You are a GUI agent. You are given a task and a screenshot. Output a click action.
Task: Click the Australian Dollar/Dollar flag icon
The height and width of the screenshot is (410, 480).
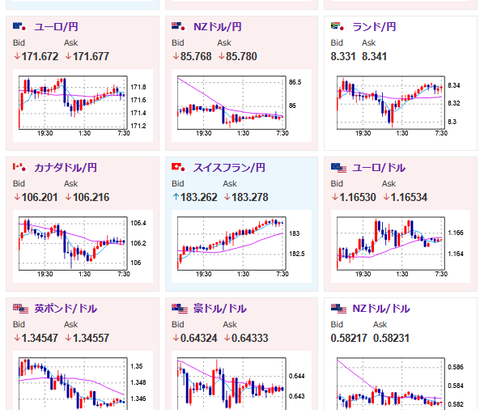tap(180, 309)
